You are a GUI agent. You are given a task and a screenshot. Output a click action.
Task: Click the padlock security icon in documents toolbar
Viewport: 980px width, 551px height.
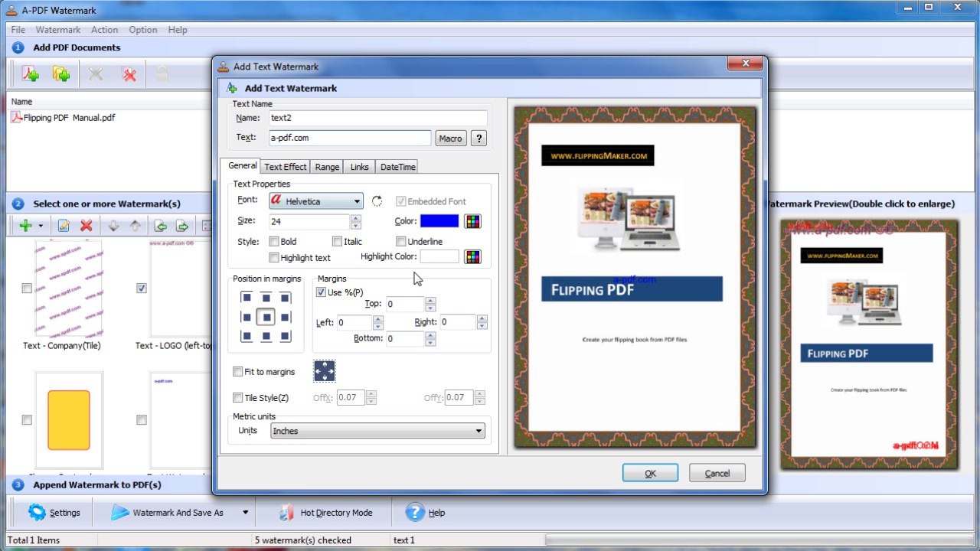162,74
